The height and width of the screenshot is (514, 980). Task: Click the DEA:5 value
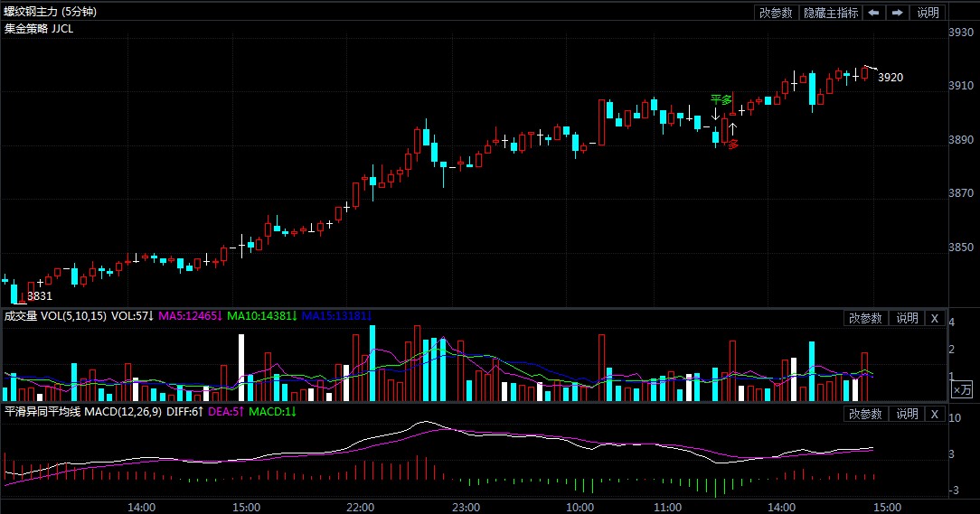[226, 412]
